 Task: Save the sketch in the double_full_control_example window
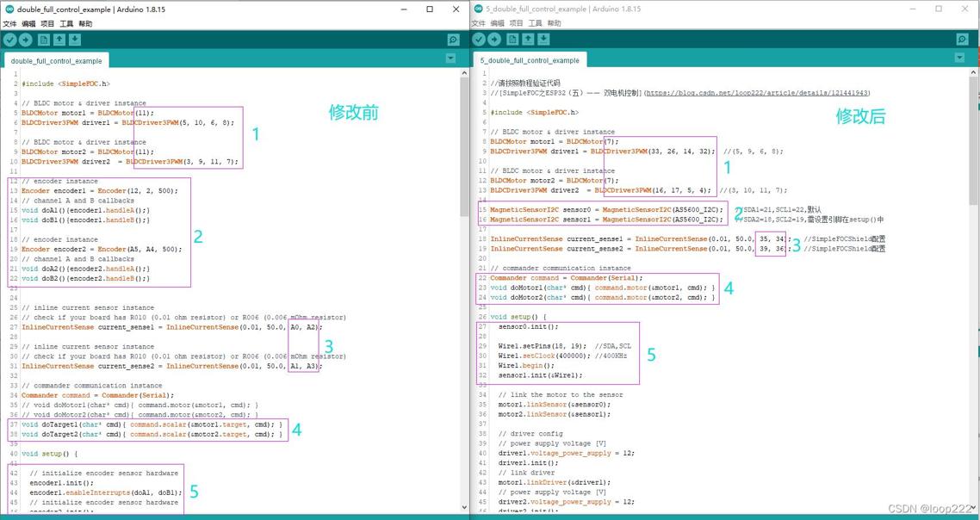[x=75, y=40]
